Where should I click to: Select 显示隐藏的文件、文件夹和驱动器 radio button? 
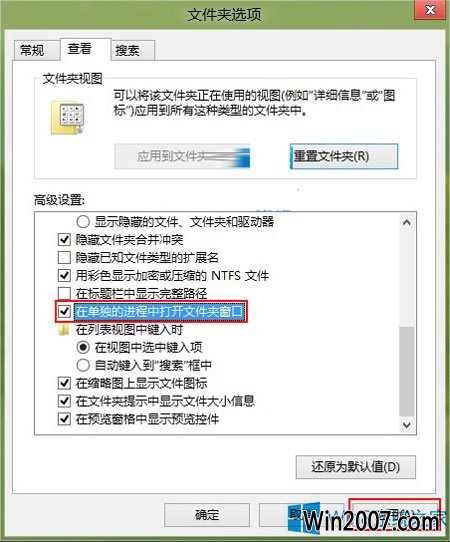[83, 222]
